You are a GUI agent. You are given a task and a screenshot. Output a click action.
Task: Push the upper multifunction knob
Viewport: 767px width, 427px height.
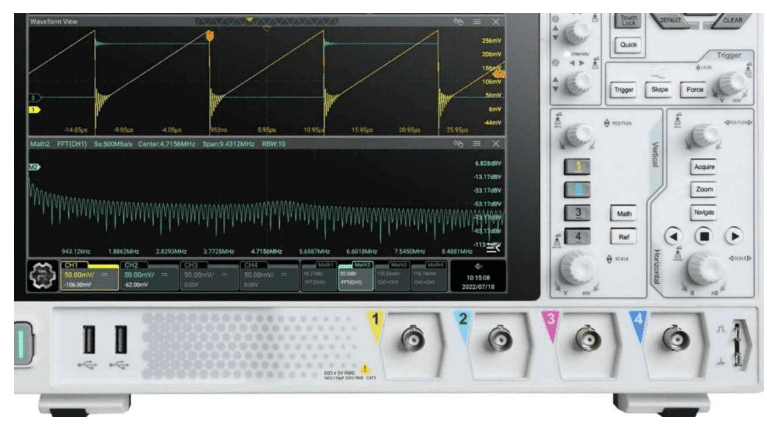coord(578,31)
